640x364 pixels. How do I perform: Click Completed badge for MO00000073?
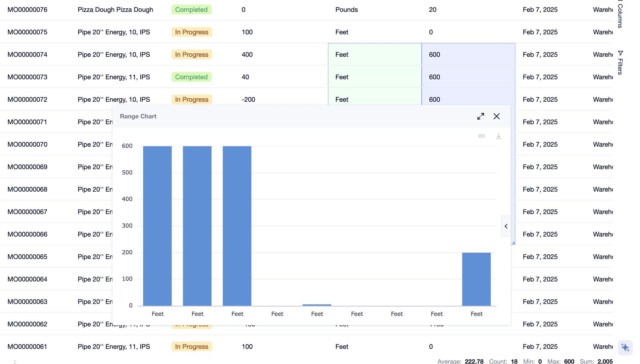(x=191, y=77)
